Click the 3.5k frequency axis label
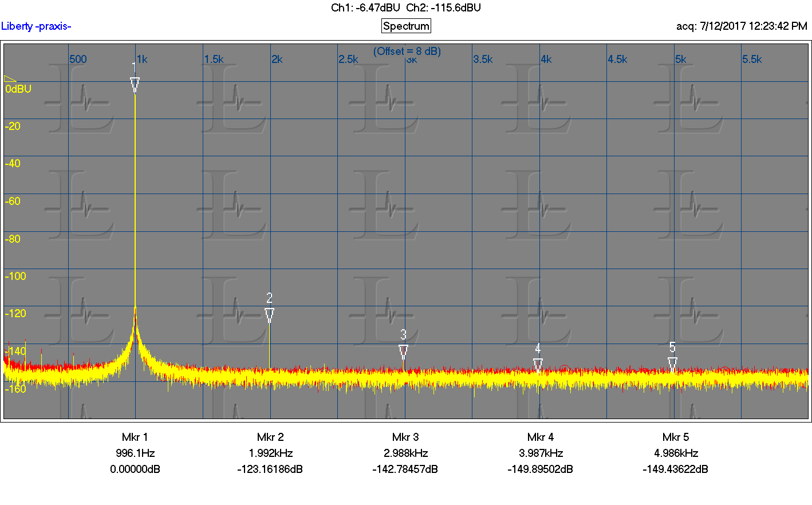This screenshot has height=505, width=812. (x=483, y=59)
